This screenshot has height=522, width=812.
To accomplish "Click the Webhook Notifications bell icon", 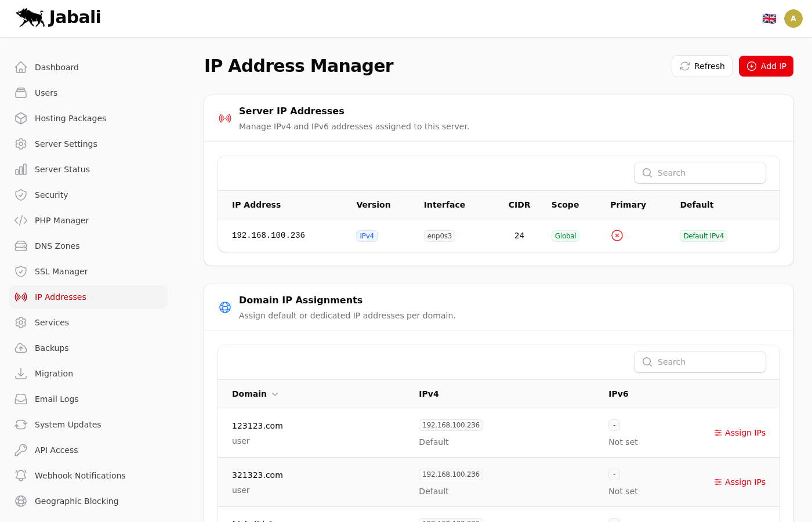I will click(x=21, y=476).
